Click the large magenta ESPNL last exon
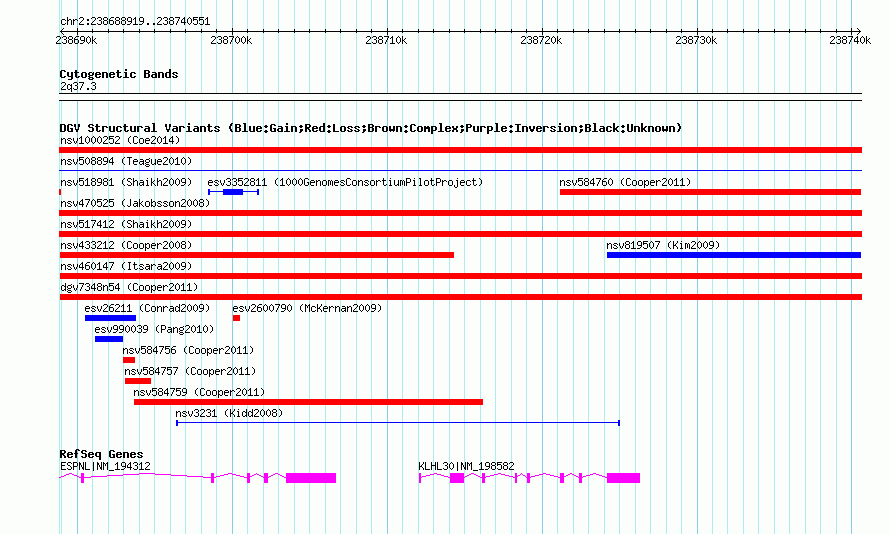 [x=311, y=478]
